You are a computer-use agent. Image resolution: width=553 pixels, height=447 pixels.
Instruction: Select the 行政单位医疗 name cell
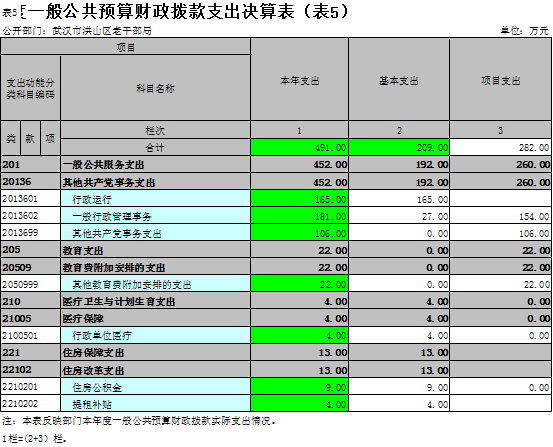155,335
